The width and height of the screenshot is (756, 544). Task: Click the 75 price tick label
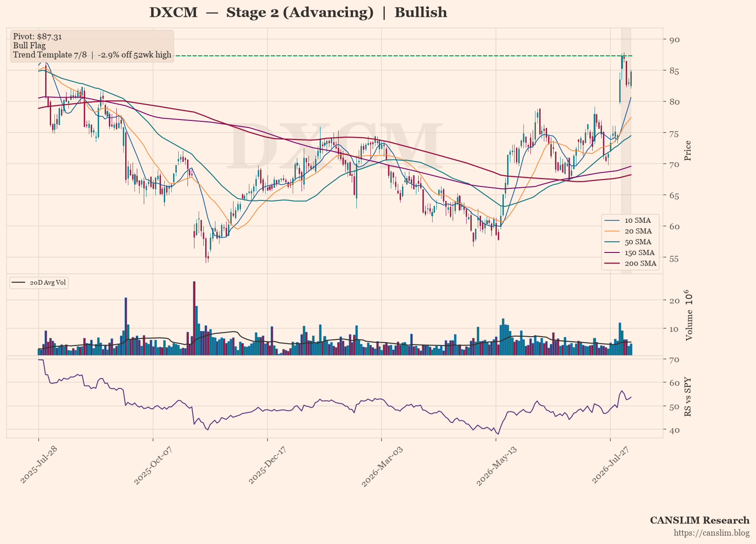[x=674, y=133]
